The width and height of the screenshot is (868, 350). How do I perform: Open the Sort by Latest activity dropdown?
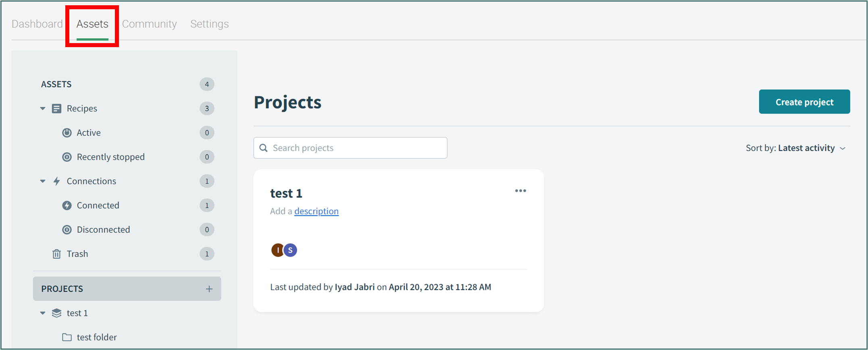click(x=795, y=148)
